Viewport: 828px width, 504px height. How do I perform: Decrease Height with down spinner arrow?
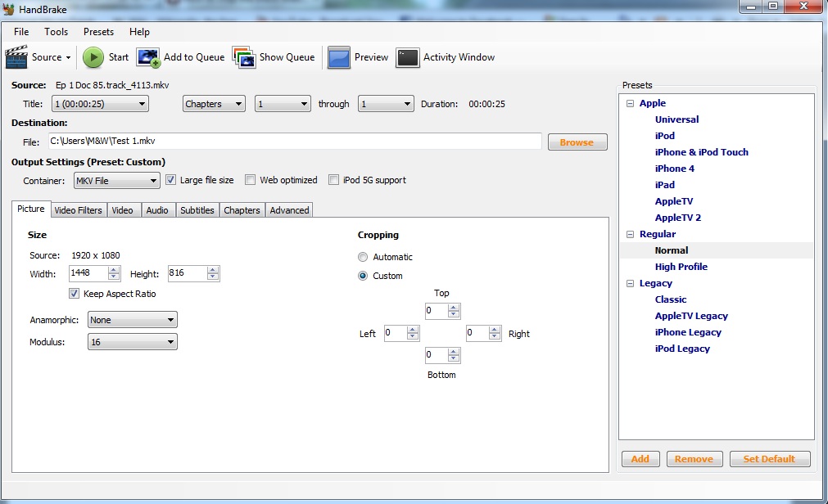(x=213, y=277)
